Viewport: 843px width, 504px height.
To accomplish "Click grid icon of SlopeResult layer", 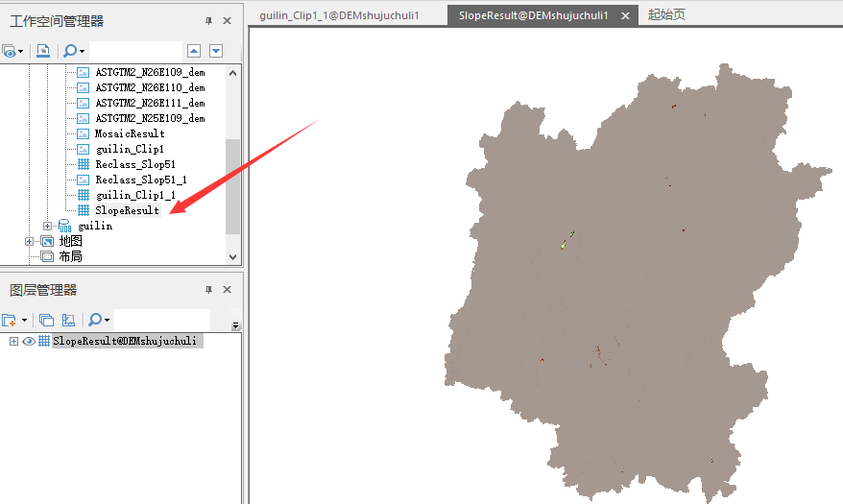I will pyautogui.click(x=44, y=341).
